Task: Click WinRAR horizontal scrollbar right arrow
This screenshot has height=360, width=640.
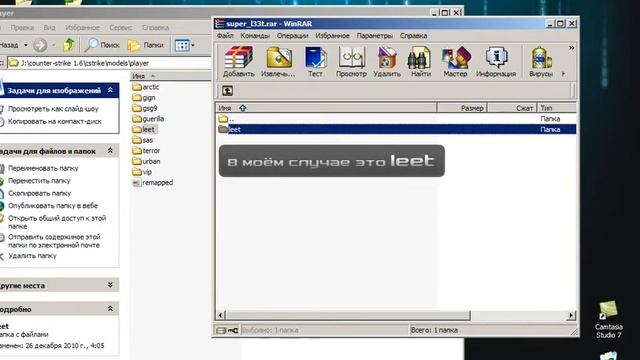Action: point(571,315)
